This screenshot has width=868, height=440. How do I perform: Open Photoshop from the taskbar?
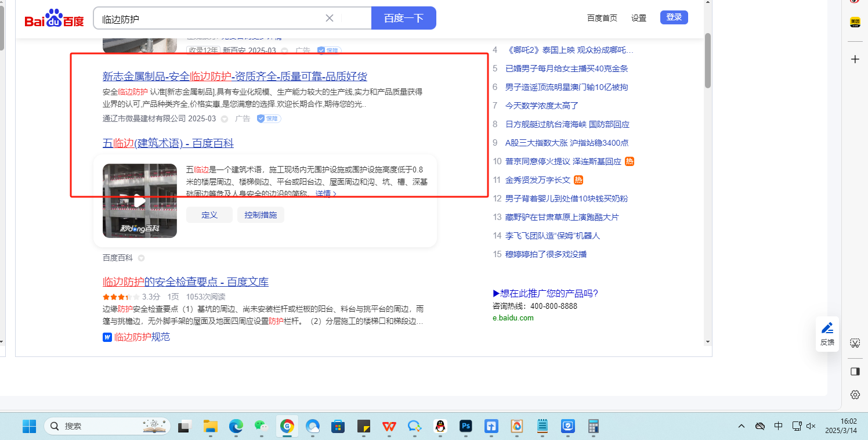(465, 427)
